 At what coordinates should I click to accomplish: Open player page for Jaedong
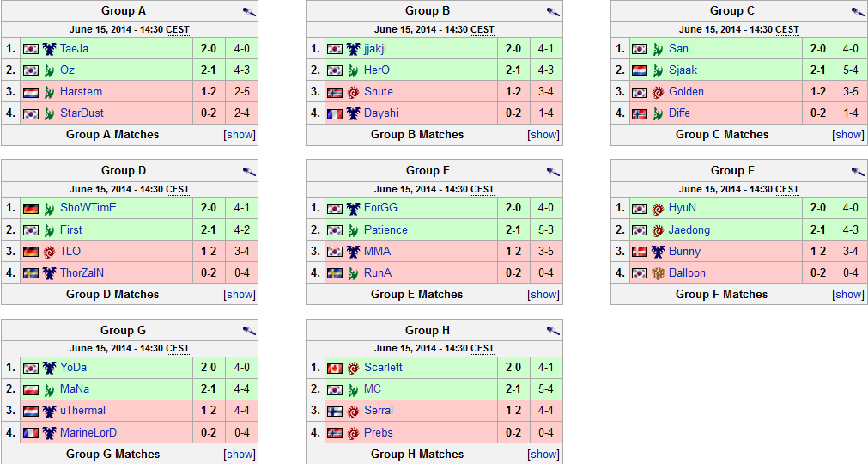[x=689, y=230]
